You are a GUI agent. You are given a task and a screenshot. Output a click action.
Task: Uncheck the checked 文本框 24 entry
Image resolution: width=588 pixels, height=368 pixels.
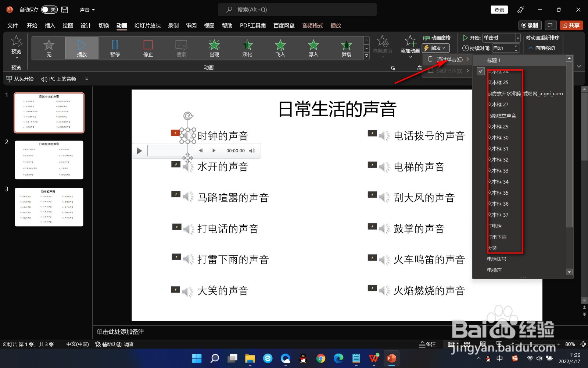click(x=499, y=71)
